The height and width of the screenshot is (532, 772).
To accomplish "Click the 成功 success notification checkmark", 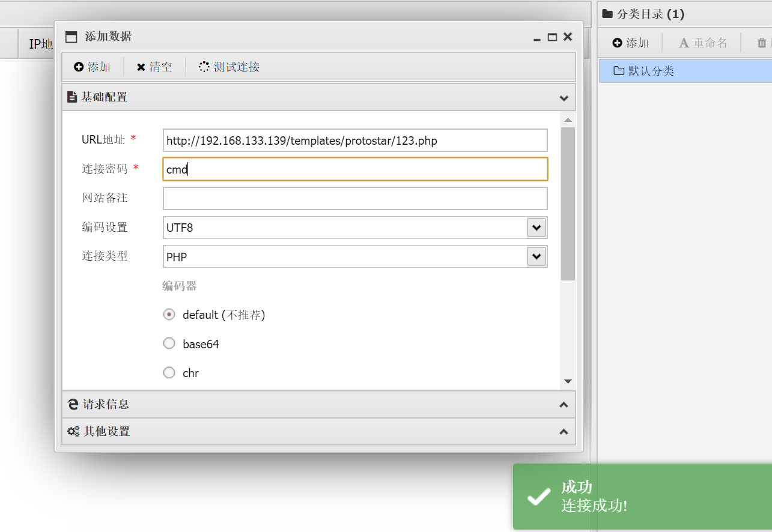I will click(538, 497).
